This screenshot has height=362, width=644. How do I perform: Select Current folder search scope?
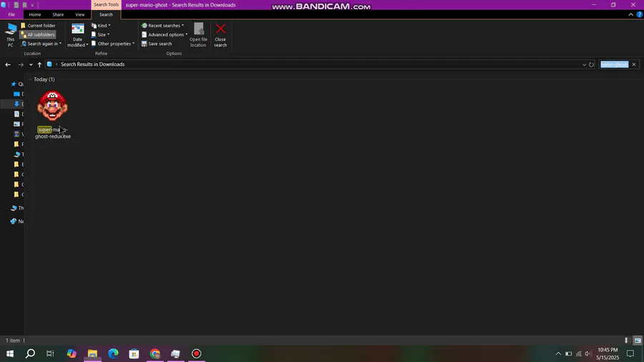(x=38, y=26)
